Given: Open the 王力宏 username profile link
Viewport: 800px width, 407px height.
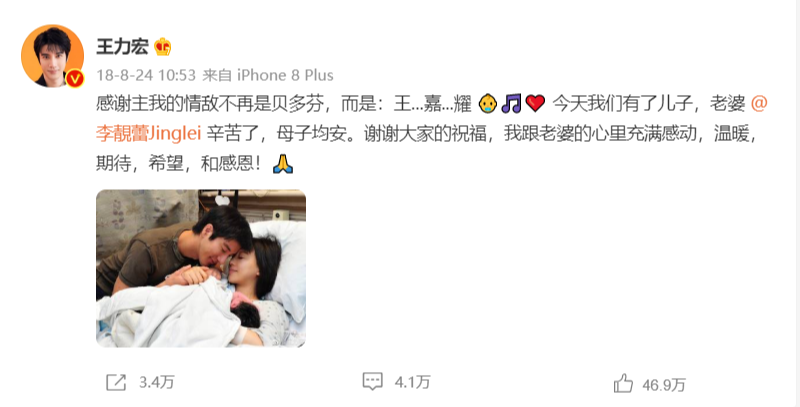Looking at the screenshot, I should 122,47.
